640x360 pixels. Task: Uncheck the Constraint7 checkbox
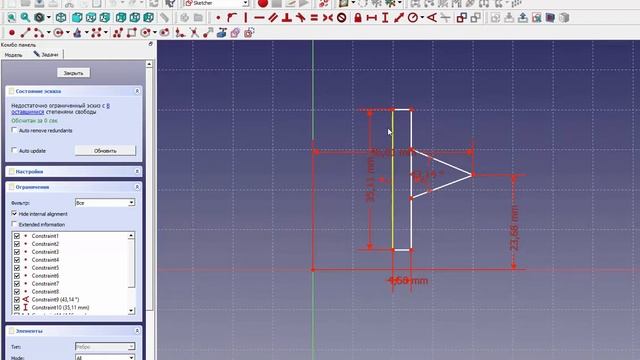17,283
